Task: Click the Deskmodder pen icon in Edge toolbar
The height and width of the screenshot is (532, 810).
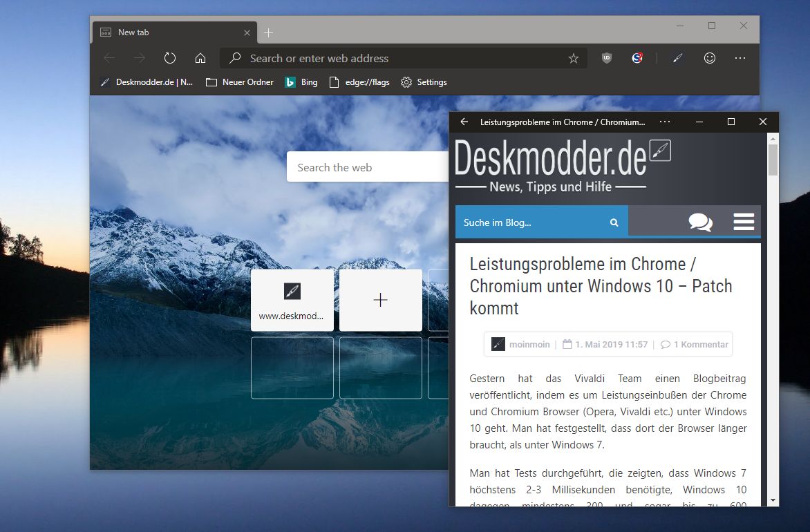Action: point(678,58)
